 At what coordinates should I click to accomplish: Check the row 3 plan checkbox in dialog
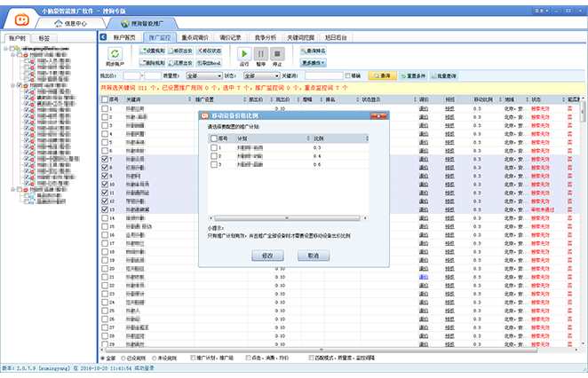(x=213, y=165)
